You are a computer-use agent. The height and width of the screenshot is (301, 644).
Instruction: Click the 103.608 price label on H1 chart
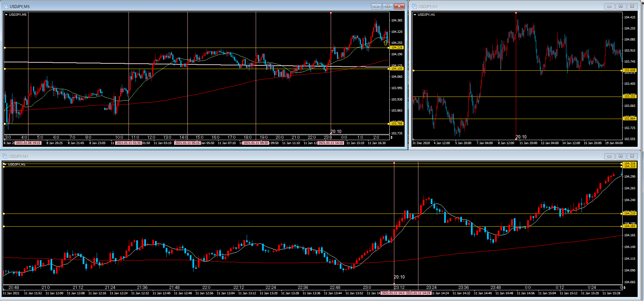tap(630, 70)
